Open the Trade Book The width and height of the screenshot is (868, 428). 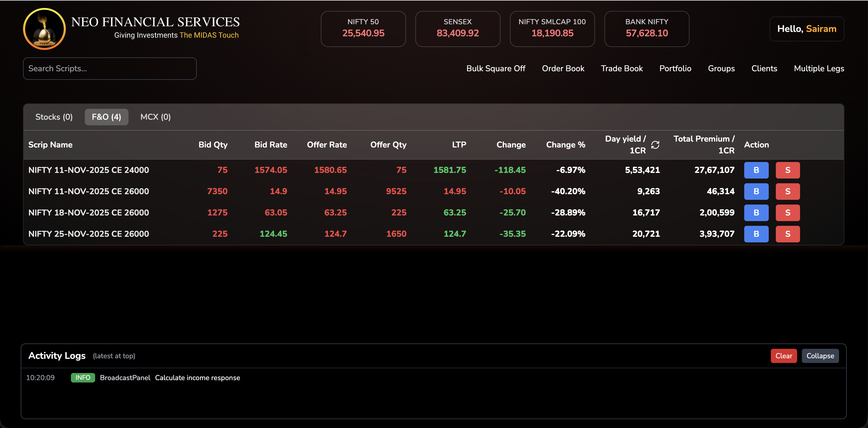click(x=622, y=68)
